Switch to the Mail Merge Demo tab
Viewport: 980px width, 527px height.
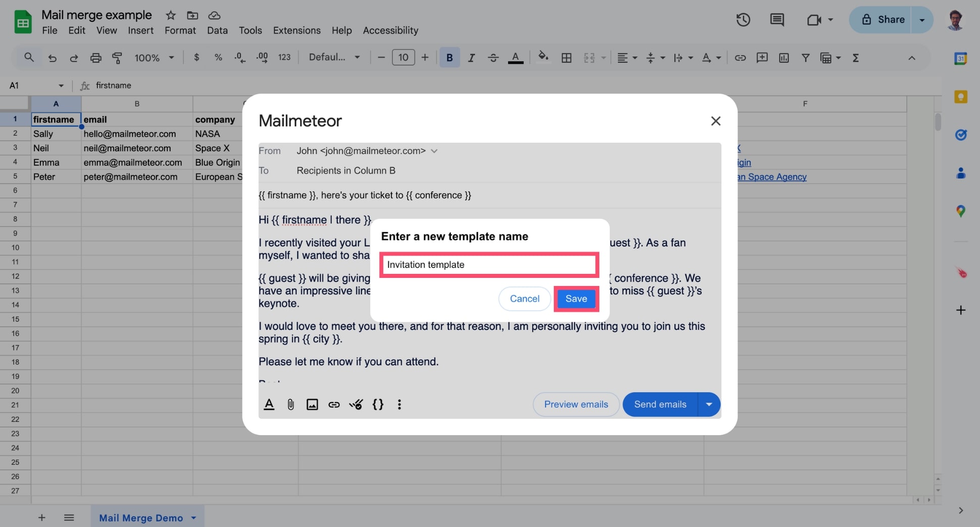click(141, 518)
